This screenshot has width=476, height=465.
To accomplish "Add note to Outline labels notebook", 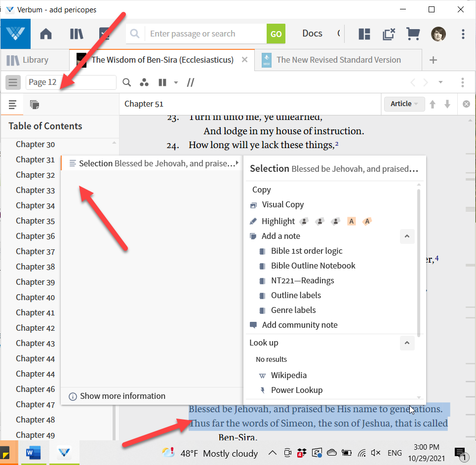I will click(296, 295).
